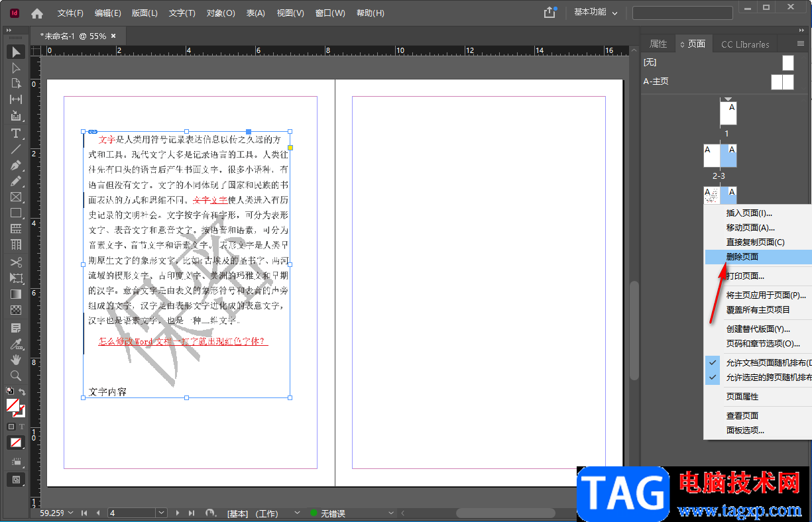
Task: Select the Note tool
Action: tap(16, 327)
